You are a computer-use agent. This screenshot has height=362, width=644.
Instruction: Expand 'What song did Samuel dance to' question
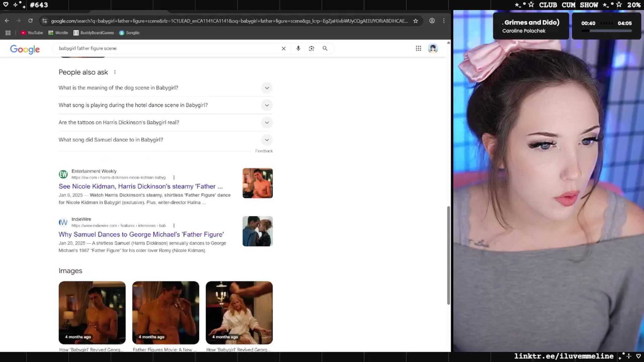pyautogui.click(x=166, y=140)
